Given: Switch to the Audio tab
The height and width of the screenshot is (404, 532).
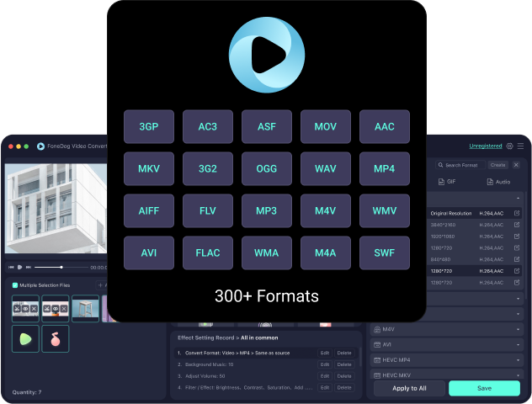Looking at the screenshot, I should [498, 182].
